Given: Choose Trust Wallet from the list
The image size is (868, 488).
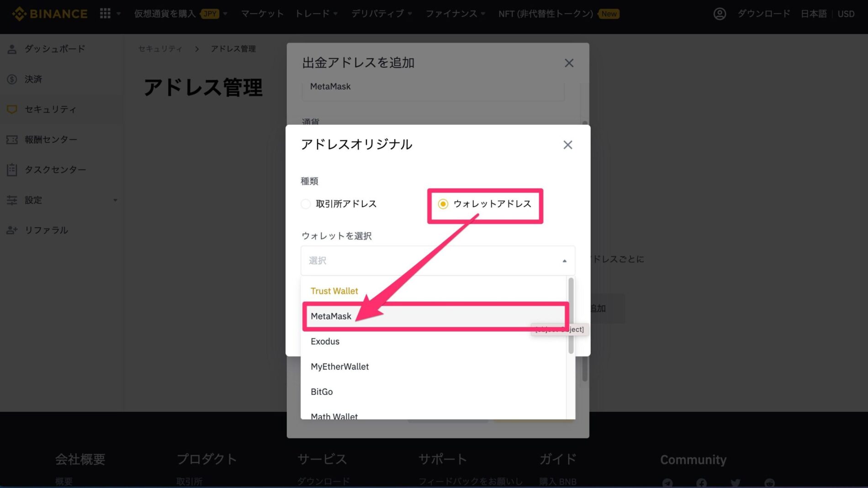Looking at the screenshot, I should pos(433,291).
